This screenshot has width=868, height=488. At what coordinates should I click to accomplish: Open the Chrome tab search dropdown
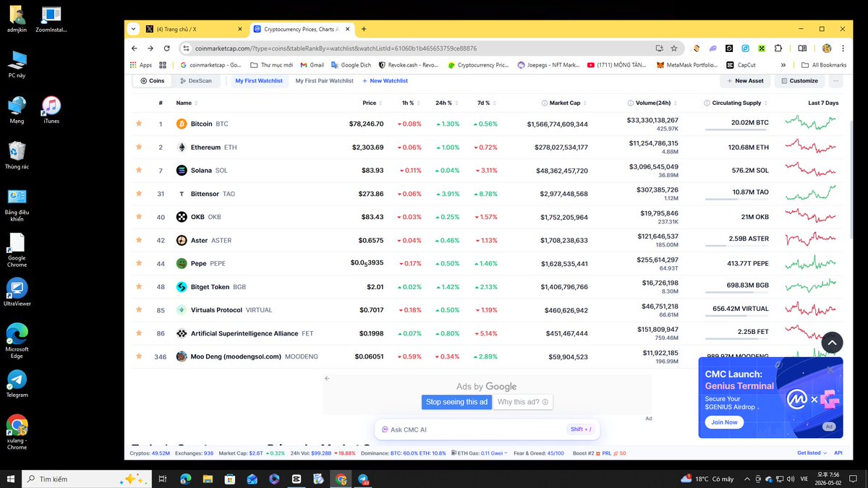(x=133, y=29)
